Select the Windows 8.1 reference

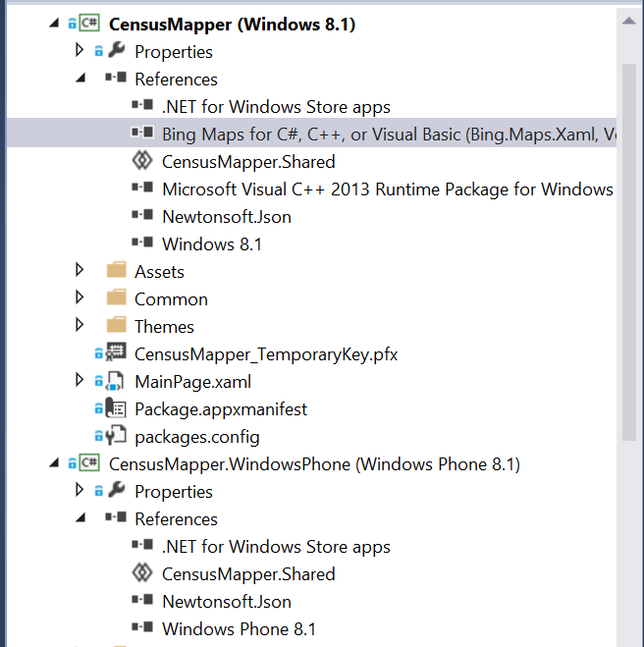coord(212,244)
